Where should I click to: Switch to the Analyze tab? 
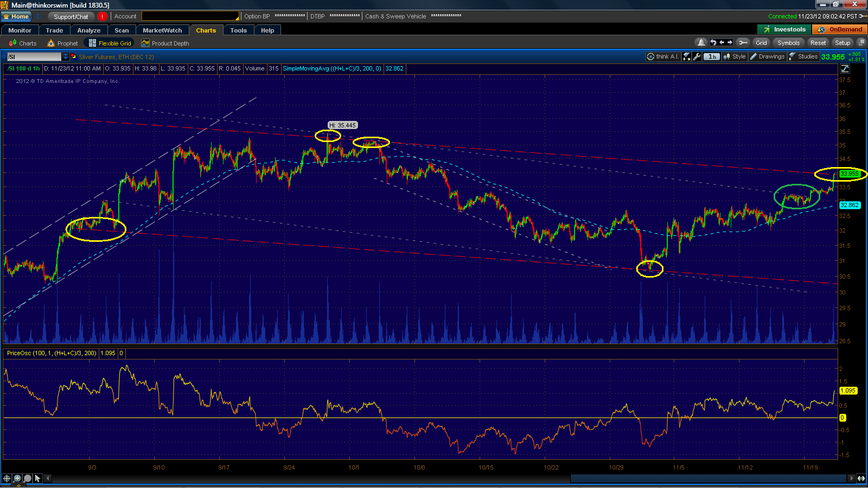(x=89, y=30)
